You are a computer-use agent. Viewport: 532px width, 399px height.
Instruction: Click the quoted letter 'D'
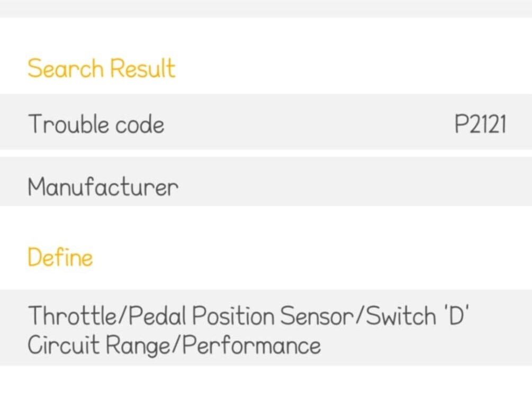[451, 316]
